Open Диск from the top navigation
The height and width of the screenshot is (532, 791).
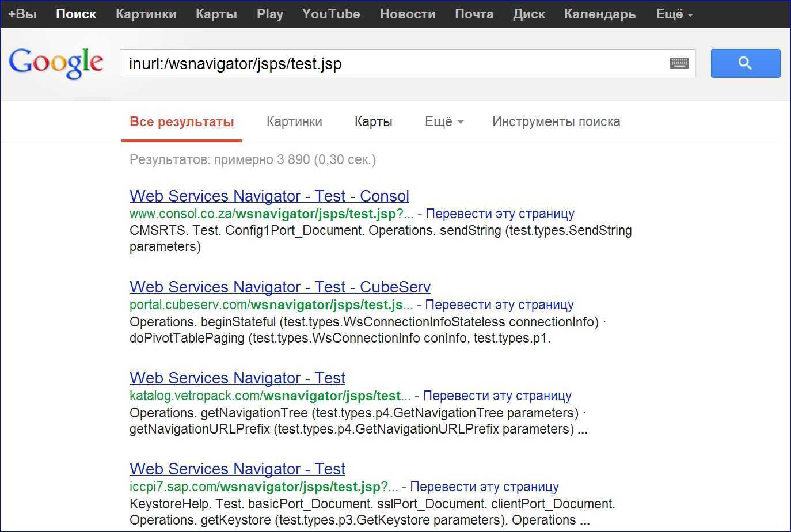(528, 14)
